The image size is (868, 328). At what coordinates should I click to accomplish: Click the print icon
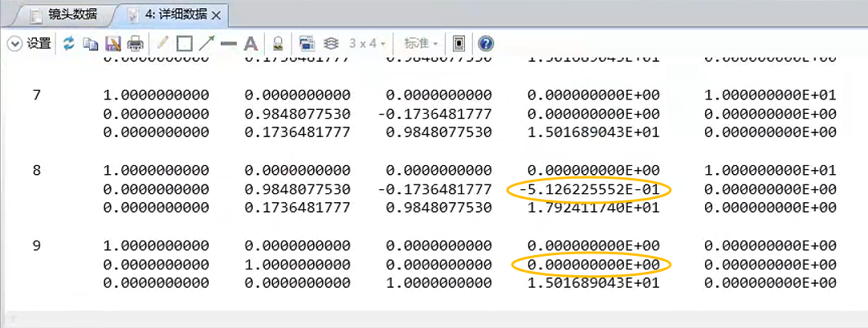tap(136, 43)
